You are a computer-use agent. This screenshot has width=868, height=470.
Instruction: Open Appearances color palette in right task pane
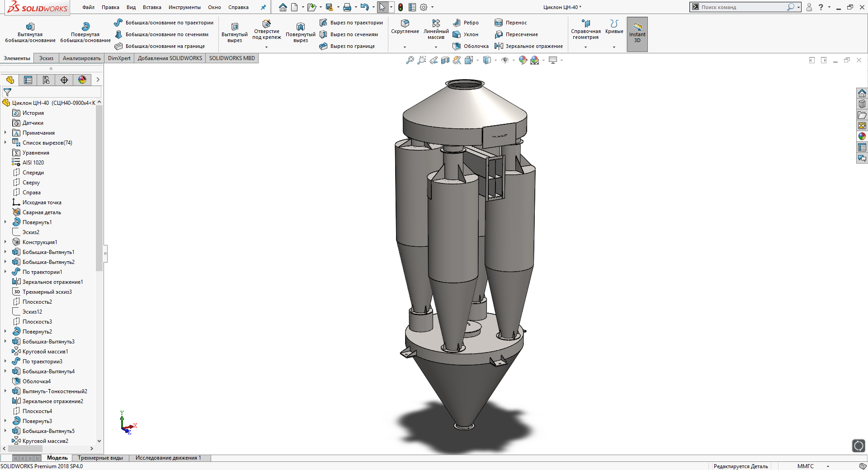point(862,136)
